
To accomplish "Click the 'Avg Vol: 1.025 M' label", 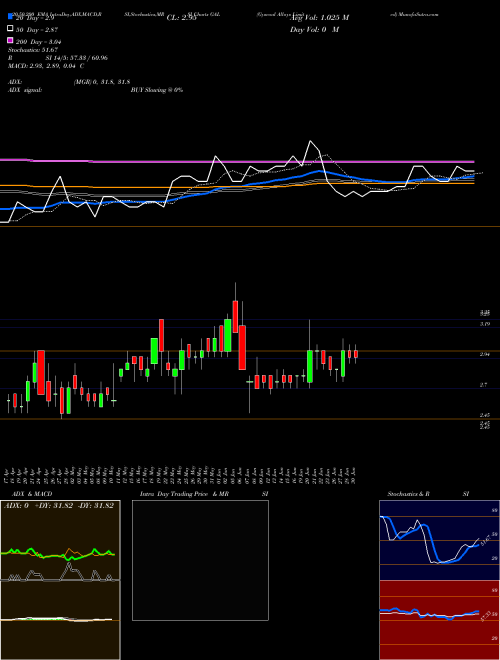I will click(x=319, y=18).
